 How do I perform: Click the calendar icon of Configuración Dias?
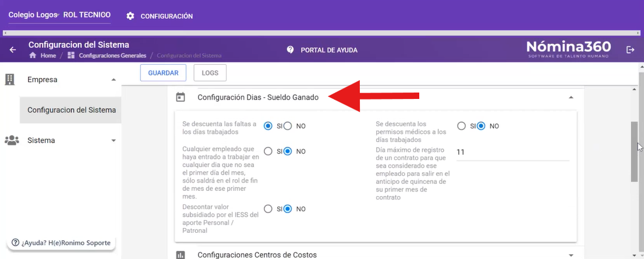point(180,97)
